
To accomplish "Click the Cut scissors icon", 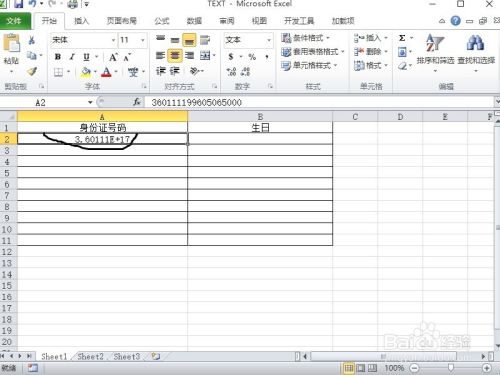I will 32,40.
